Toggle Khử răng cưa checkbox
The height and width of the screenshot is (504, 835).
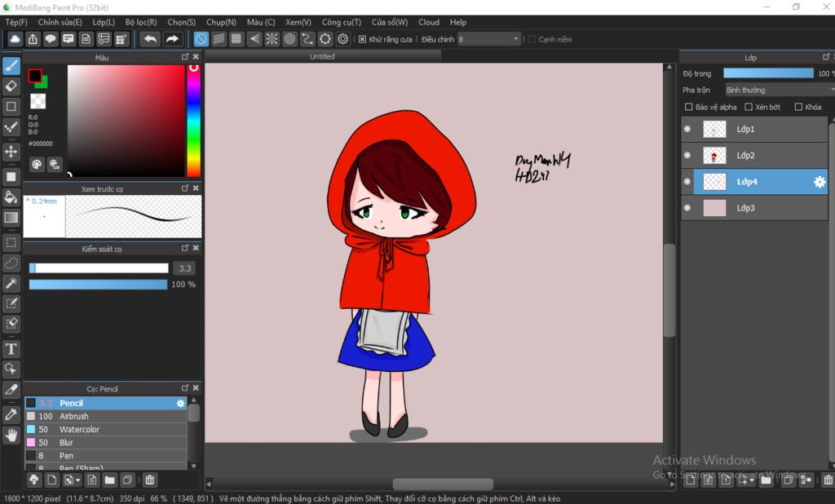coord(362,39)
